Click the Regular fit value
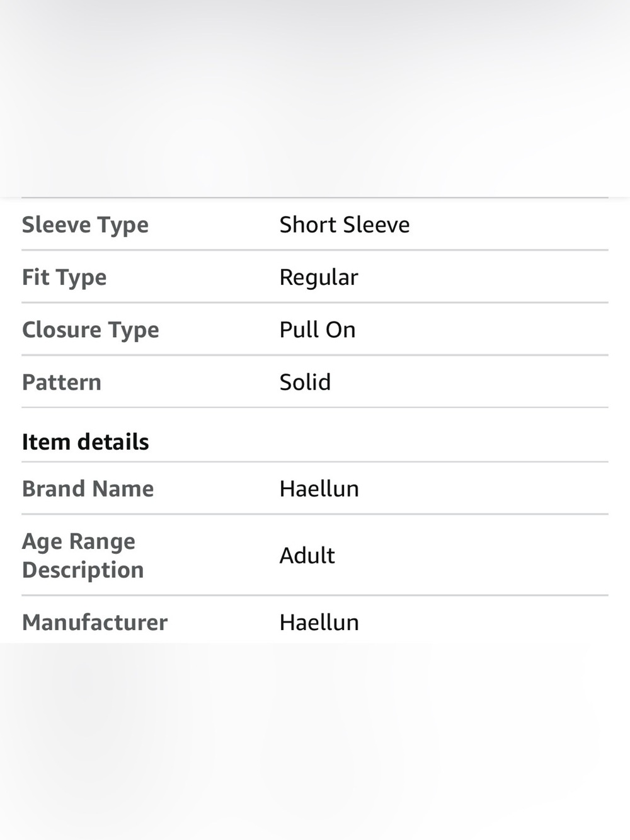The width and height of the screenshot is (630, 840). (x=319, y=277)
